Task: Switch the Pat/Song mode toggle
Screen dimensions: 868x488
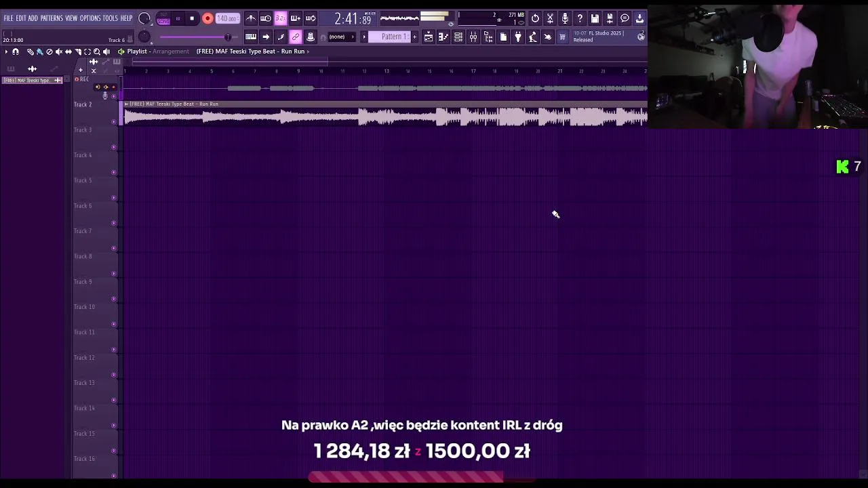Action: tap(163, 19)
